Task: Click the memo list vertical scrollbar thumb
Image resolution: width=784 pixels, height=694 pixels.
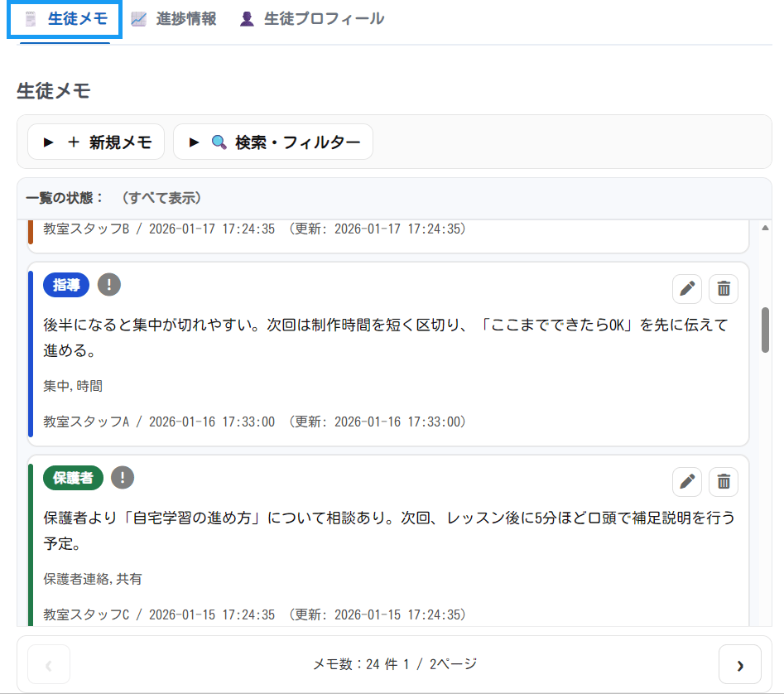Action: 766,330
